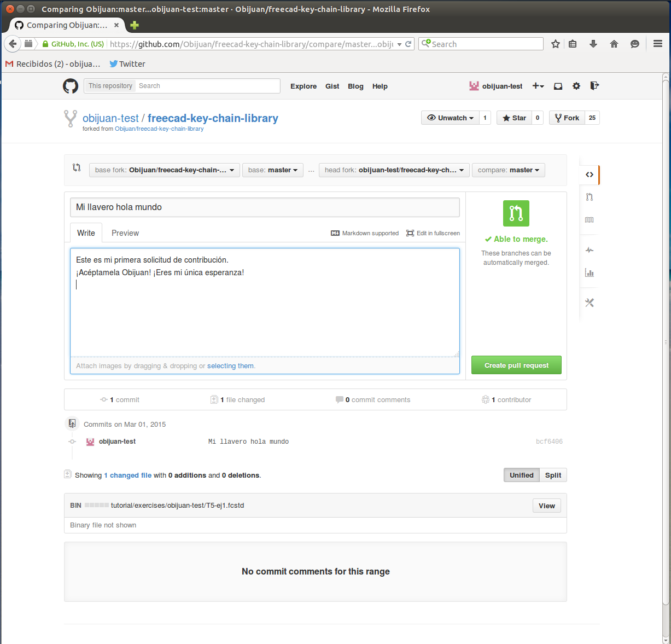Open the Wiki book icon in sidebar
Image resolution: width=671 pixels, height=644 pixels.
(590, 220)
